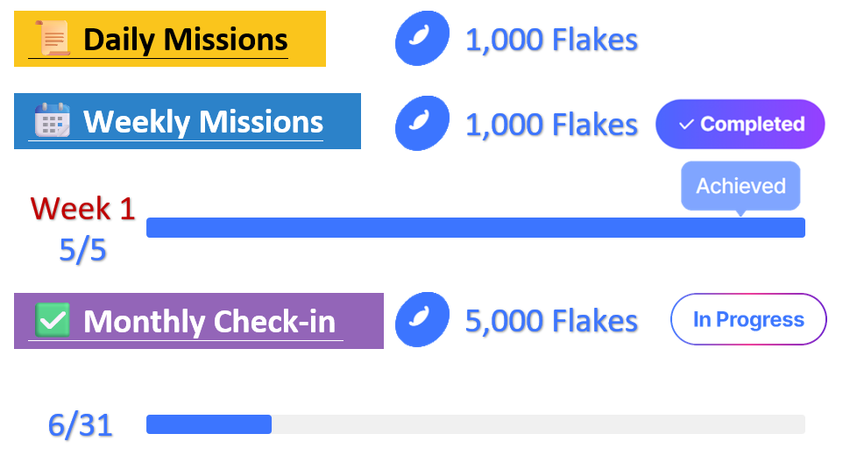850x471 pixels.
Task: Click the 5,000 Flakes reward text
Action: pyautogui.click(x=551, y=320)
